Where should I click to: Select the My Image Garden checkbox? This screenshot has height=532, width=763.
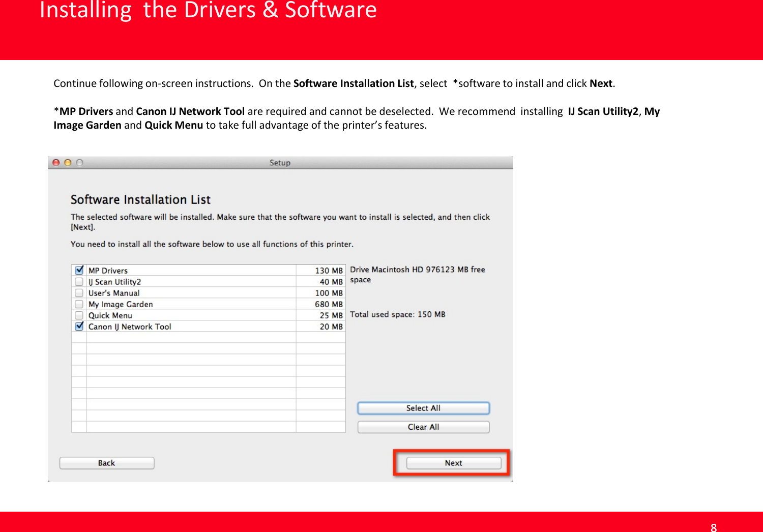click(x=79, y=304)
